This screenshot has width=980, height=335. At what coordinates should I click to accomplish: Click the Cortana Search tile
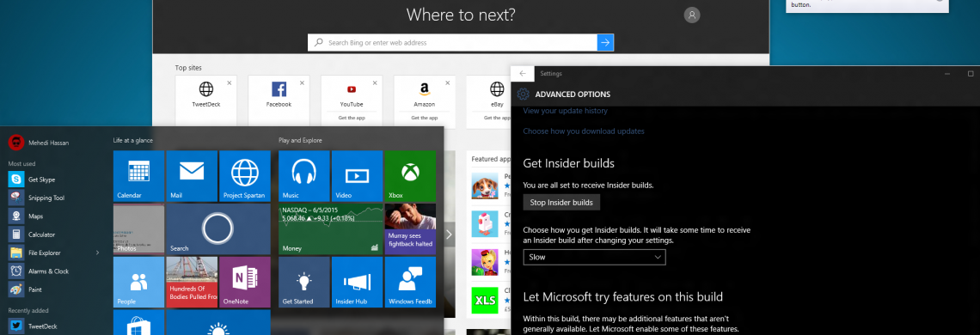pyautogui.click(x=218, y=229)
